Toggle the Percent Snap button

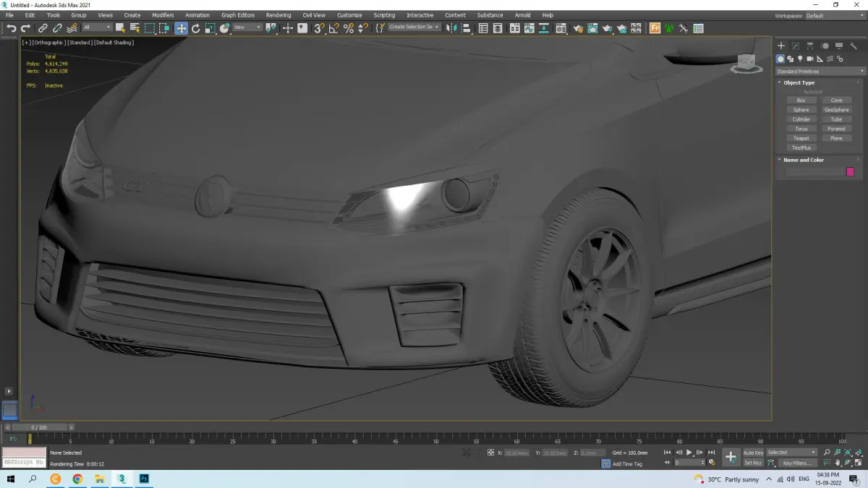click(348, 28)
